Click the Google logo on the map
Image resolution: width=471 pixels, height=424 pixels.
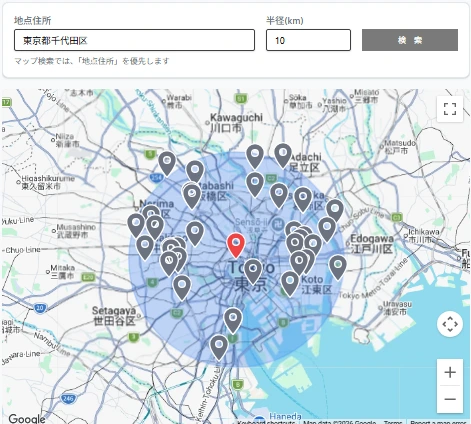(x=27, y=419)
